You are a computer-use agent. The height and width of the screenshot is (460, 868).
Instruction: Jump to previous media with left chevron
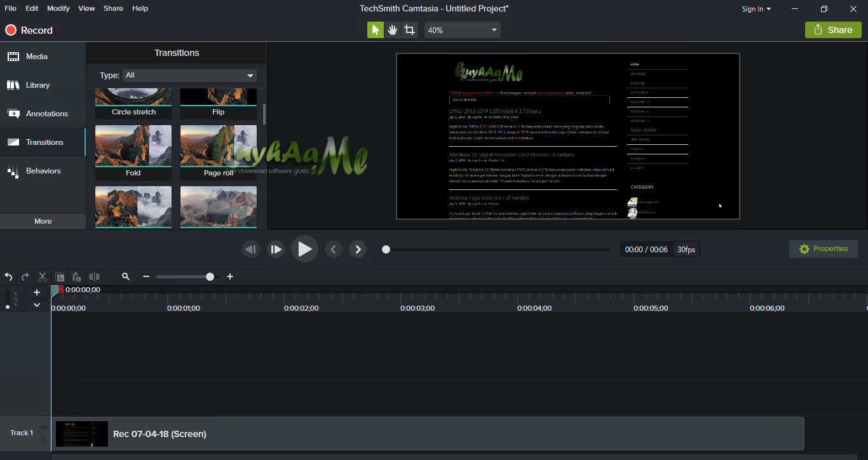click(x=334, y=250)
